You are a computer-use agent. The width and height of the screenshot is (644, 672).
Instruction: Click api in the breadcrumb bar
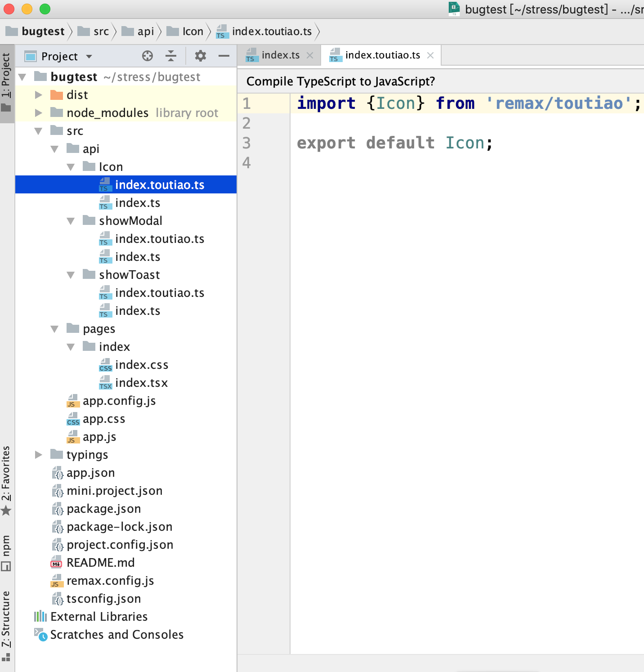click(138, 31)
